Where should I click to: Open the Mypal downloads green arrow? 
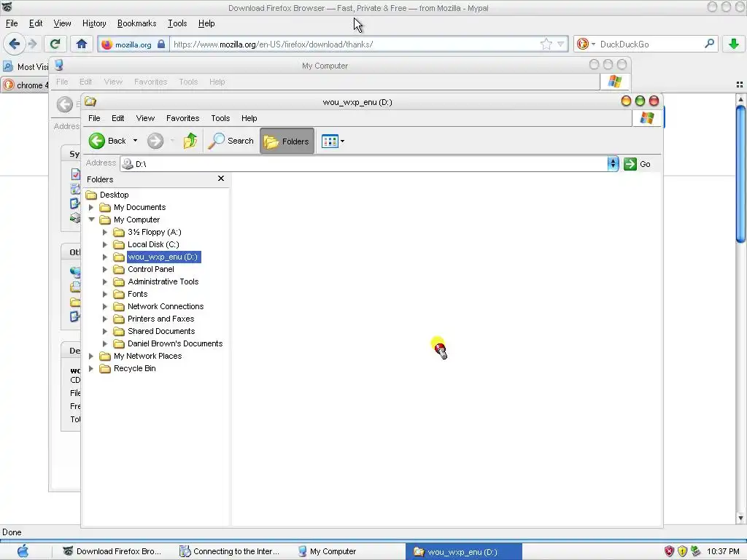(734, 44)
